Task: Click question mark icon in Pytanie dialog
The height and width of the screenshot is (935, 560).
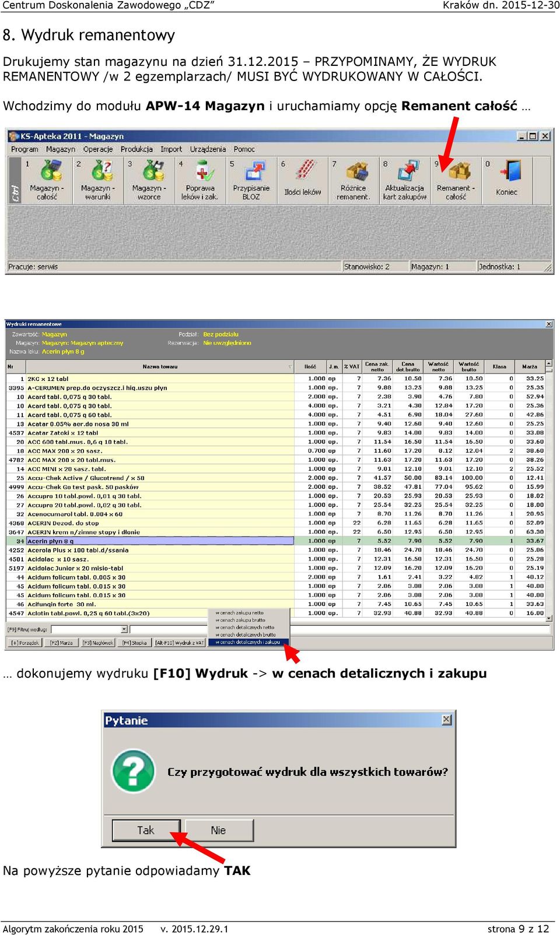Action: tap(134, 772)
